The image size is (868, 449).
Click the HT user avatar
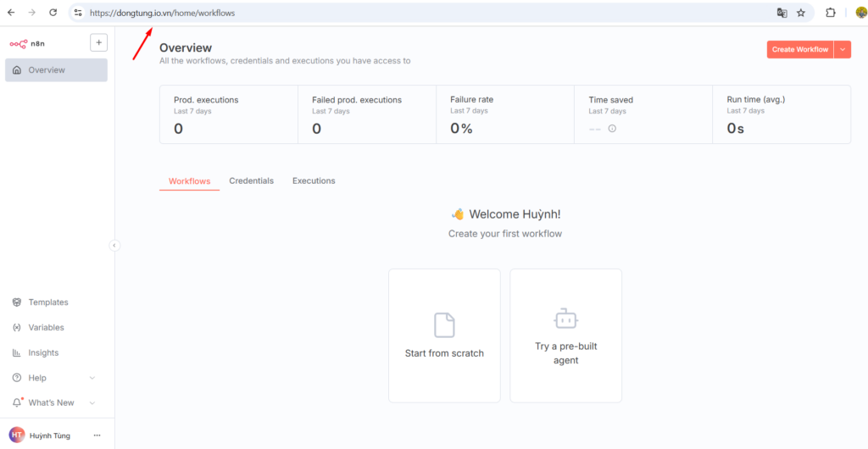17,435
